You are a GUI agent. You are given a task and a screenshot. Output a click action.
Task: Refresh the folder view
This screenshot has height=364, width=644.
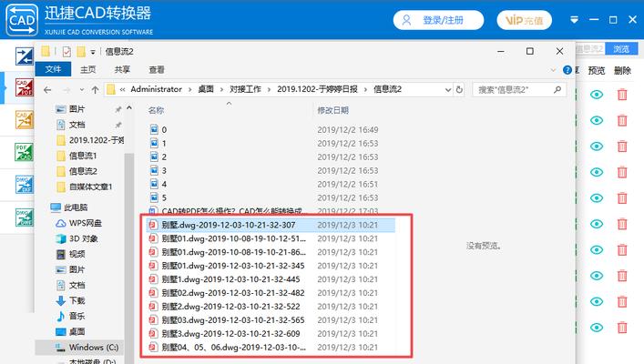point(459,89)
